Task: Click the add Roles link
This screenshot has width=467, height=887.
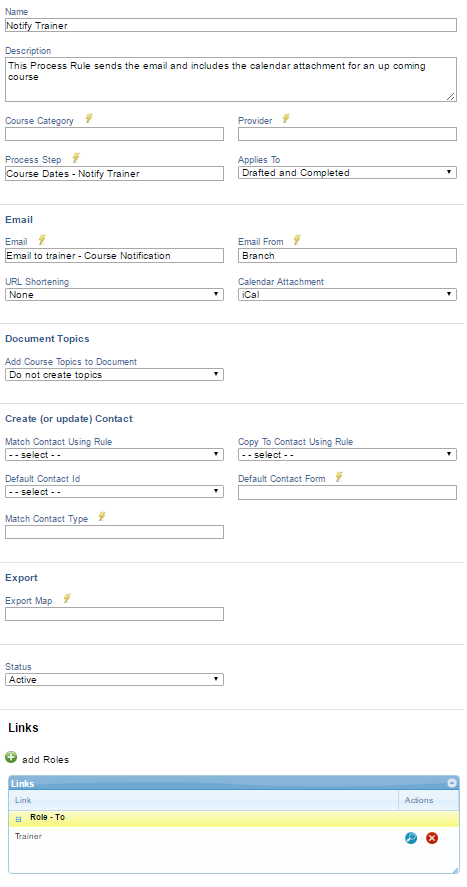Action: point(45,760)
